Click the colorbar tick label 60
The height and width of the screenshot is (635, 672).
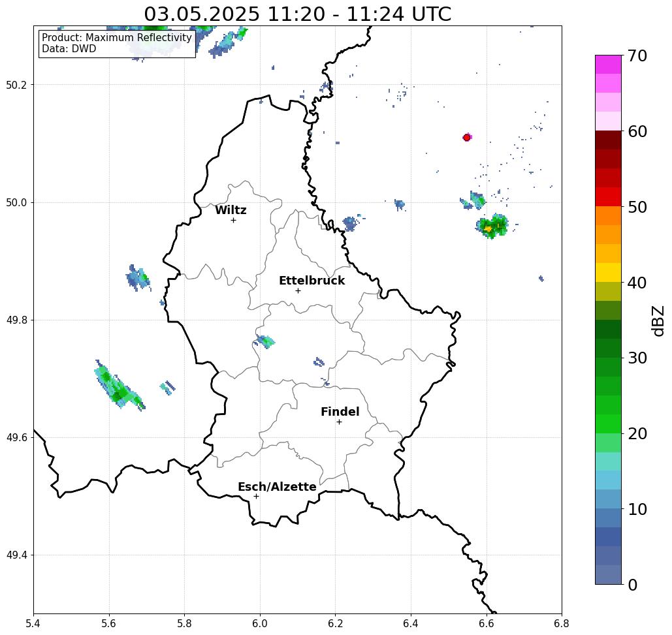637,131
